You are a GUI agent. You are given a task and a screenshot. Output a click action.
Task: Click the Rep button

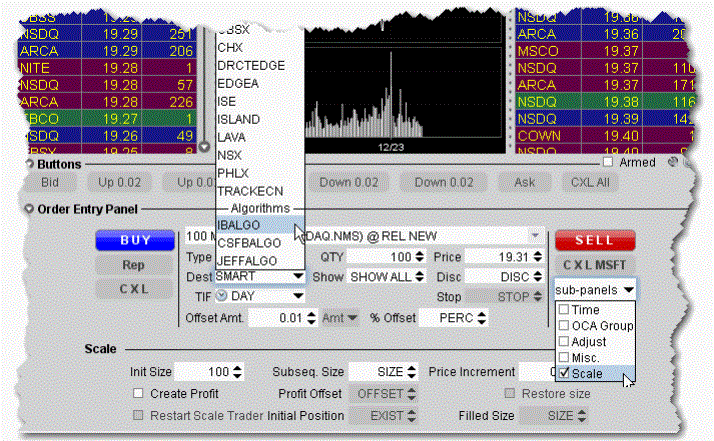pyautogui.click(x=133, y=265)
